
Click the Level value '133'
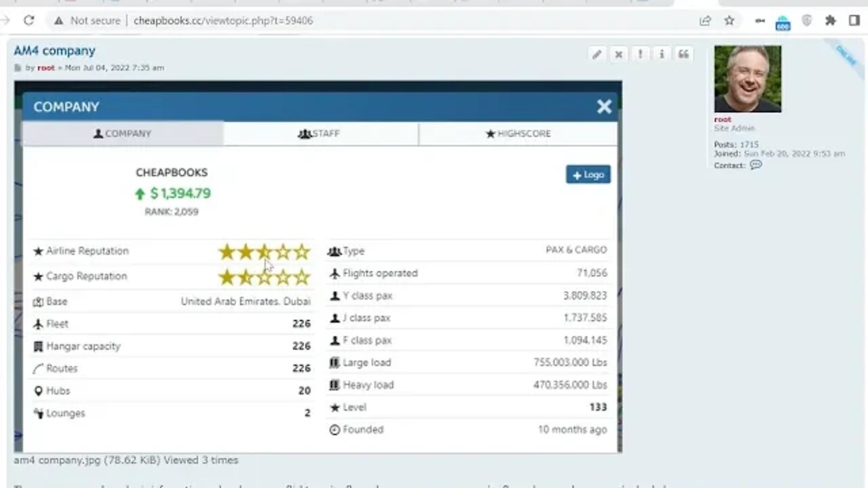[598, 407]
